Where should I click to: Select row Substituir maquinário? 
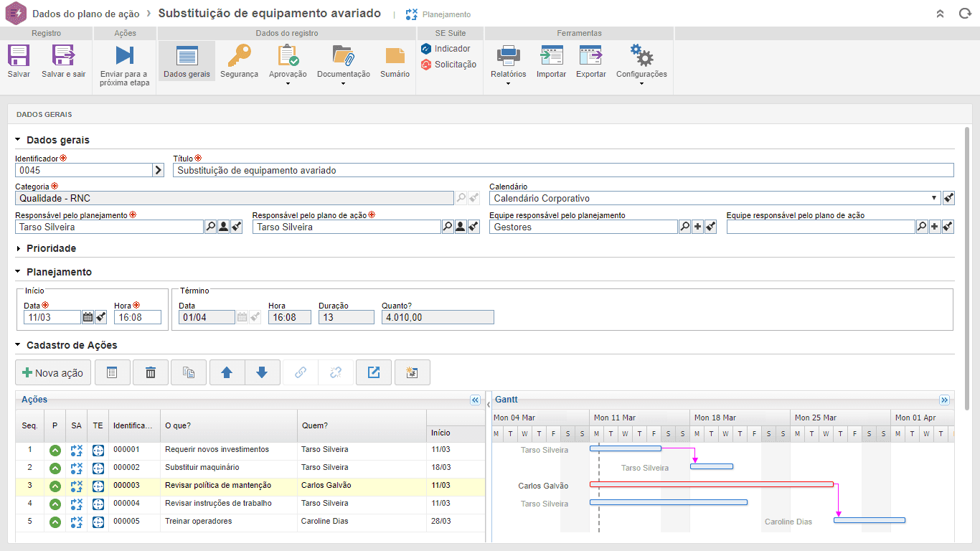point(250,468)
